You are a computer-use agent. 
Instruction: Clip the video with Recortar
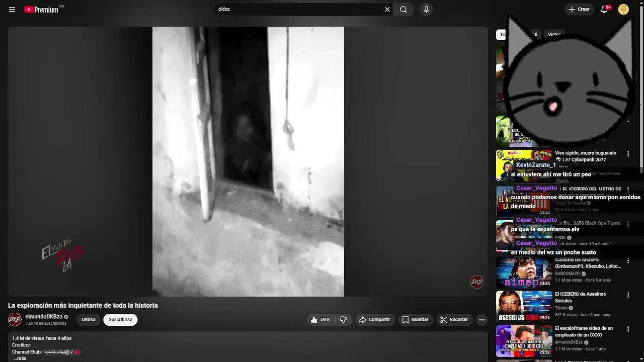[x=454, y=320]
